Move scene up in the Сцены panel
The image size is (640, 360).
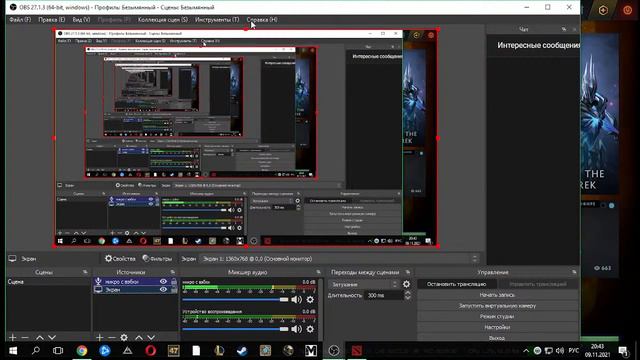point(39,338)
